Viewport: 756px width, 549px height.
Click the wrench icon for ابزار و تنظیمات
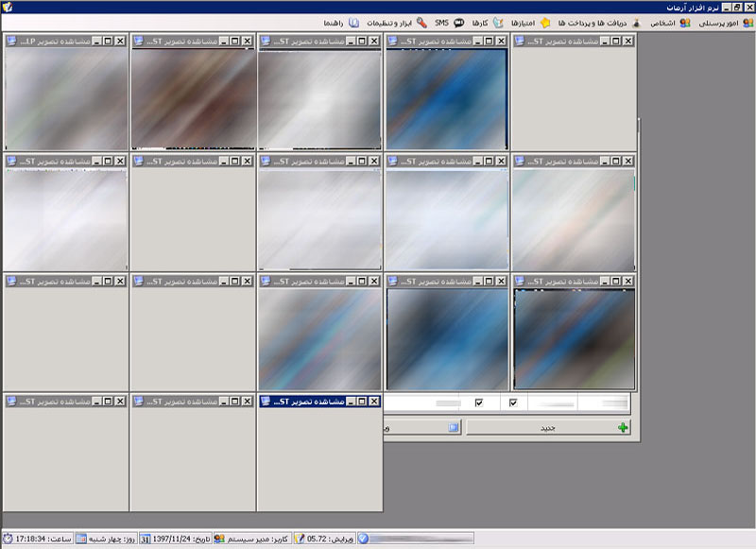coord(421,23)
